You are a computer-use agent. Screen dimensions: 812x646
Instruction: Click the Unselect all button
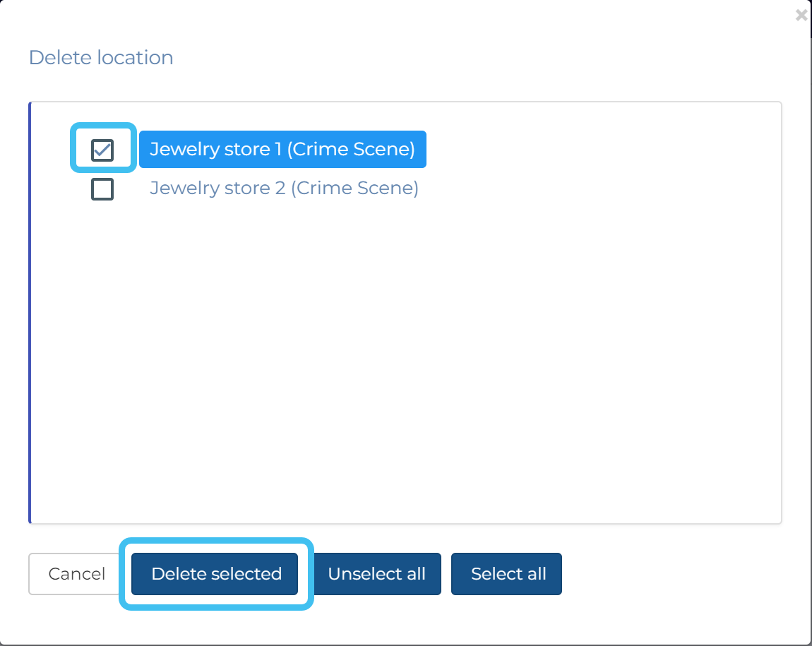(x=376, y=574)
